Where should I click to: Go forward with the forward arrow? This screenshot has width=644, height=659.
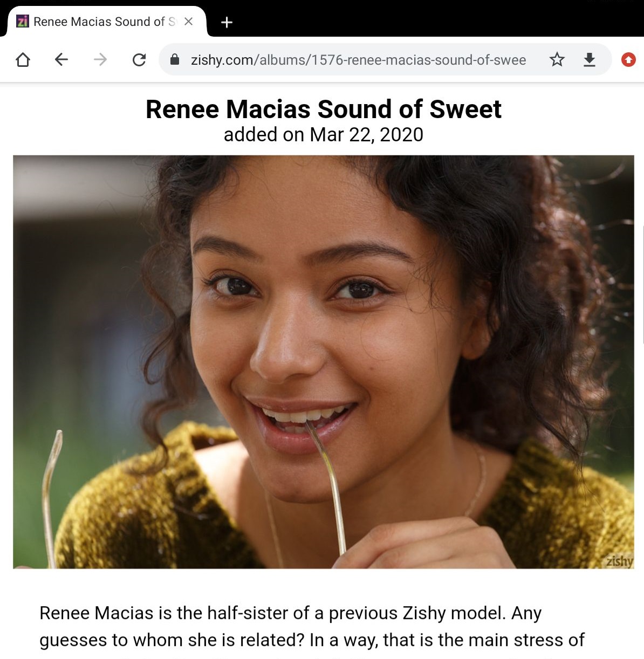tap(100, 59)
